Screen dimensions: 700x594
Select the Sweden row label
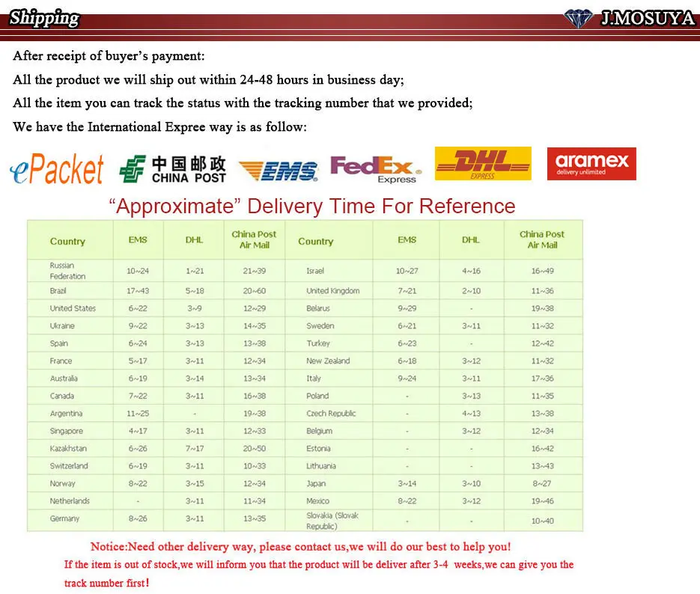point(320,325)
